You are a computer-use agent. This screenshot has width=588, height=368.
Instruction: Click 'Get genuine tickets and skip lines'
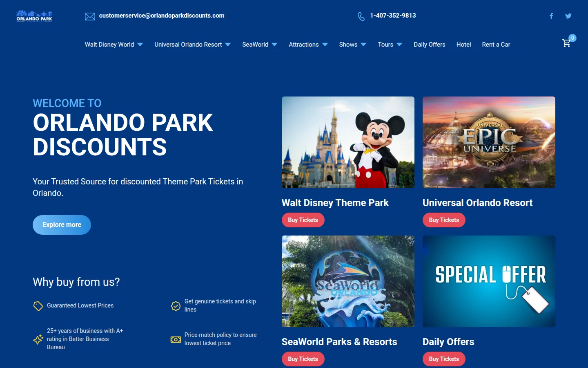(220, 305)
